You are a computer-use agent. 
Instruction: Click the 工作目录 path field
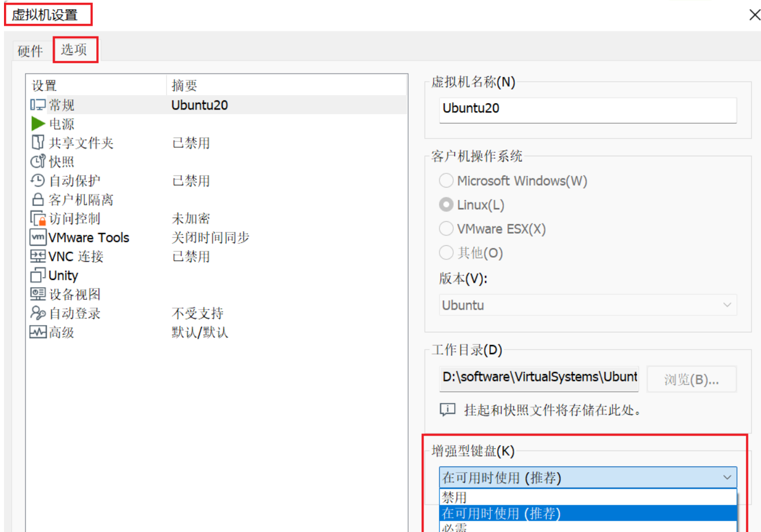click(539, 378)
